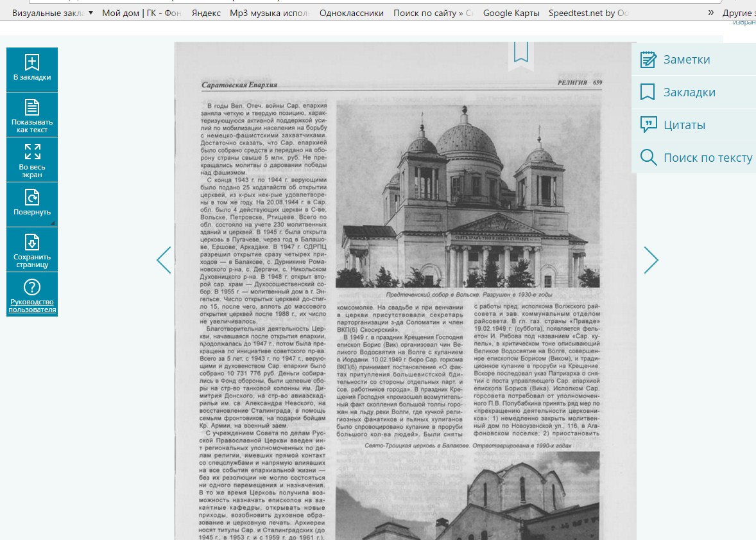Go to the previous page arrow
The height and width of the screenshot is (540, 756).
pyautogui.click(x=164, y=260)
